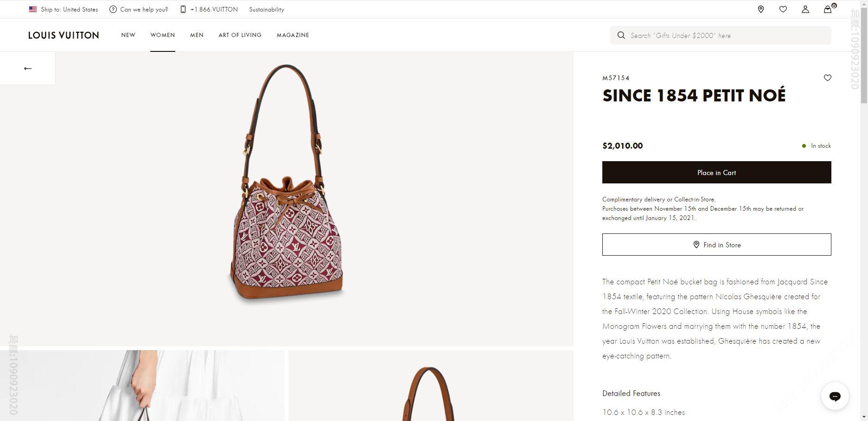
Task: Change Ship to: United States setting
Action: coord(69,9)
